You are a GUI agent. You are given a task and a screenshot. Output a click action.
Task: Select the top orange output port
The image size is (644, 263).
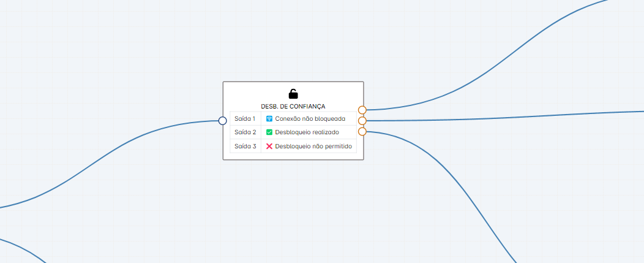coord(362,110)
